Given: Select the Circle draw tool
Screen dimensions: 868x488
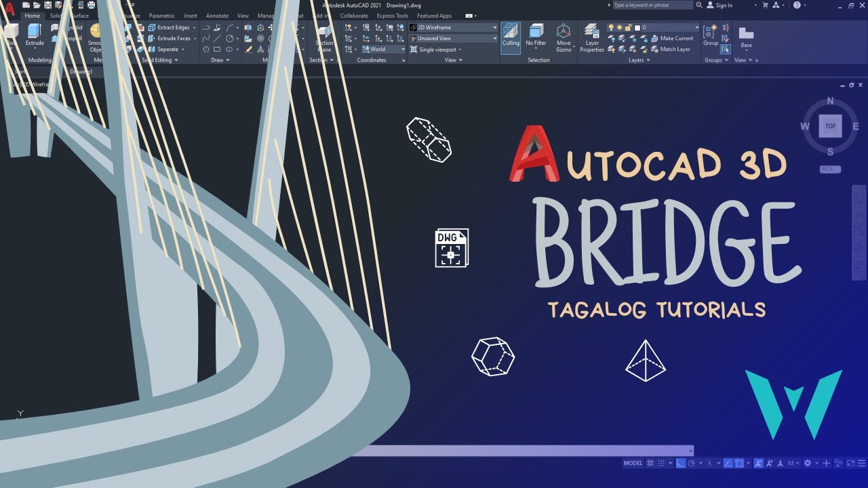Looking at the screenshot, I should tap(229, 39).
